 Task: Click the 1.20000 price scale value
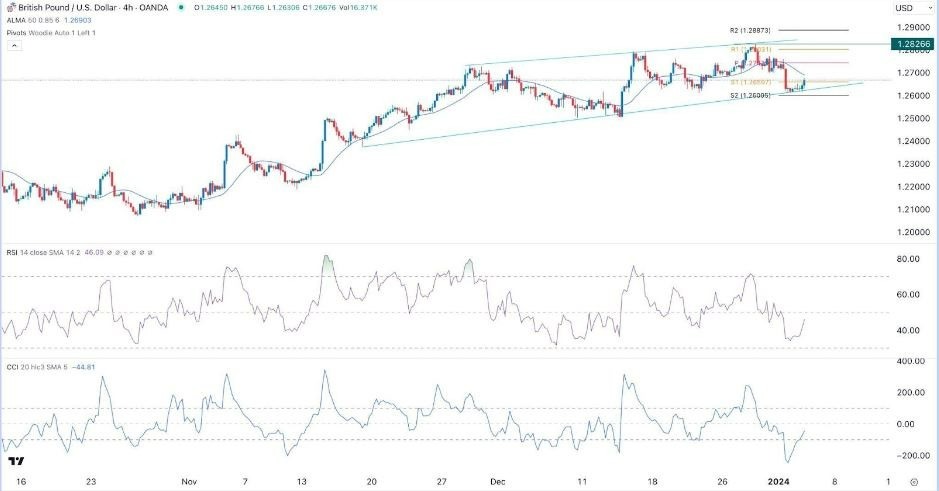coord(913,232)
